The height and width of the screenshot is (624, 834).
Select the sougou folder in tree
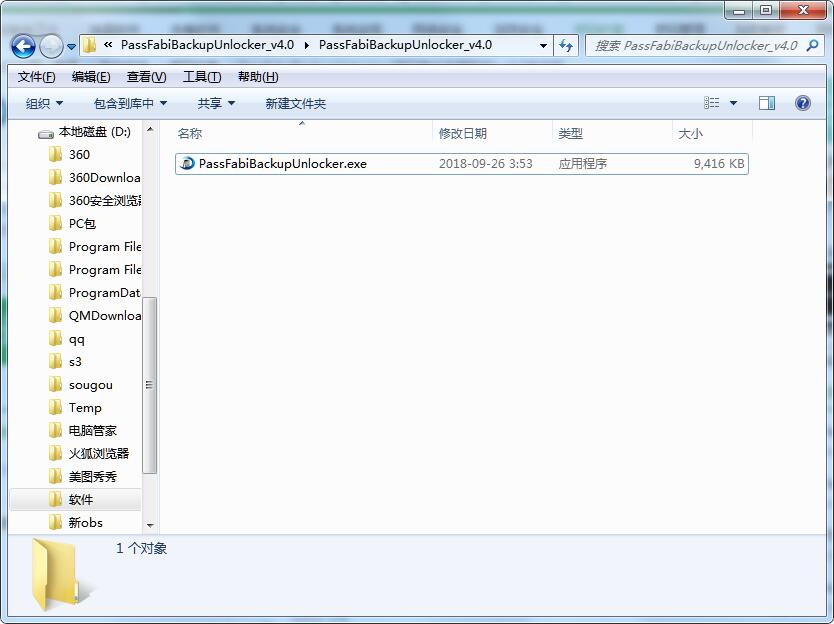(x=90, y=385)
